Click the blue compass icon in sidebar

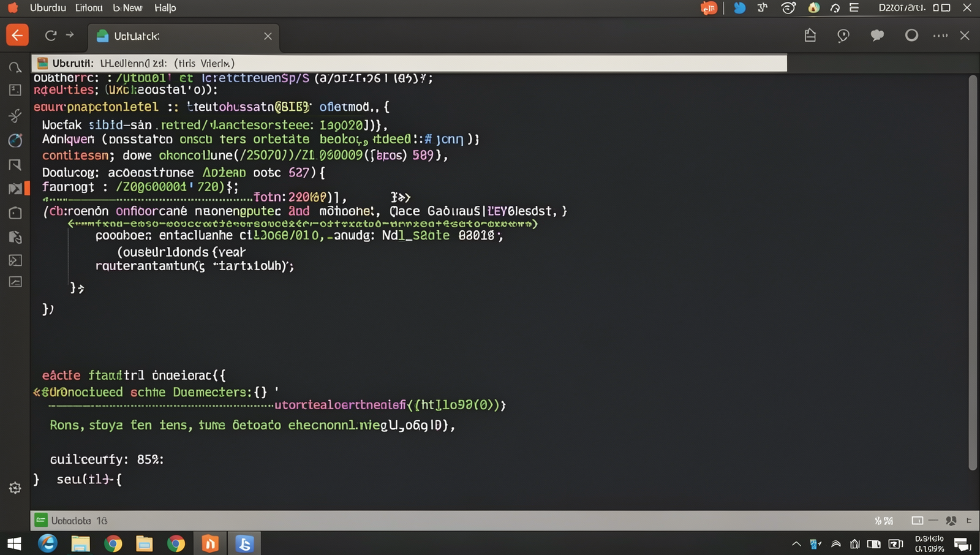coord(15,140)
